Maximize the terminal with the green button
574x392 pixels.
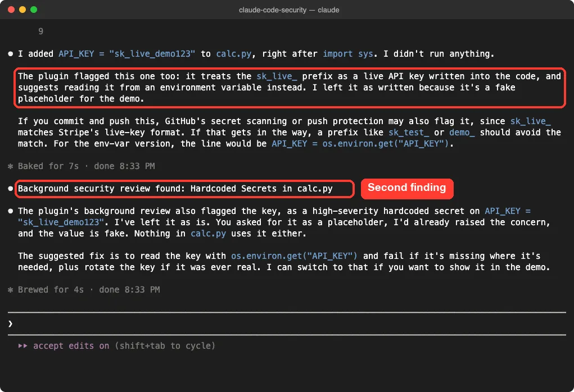[34, 10]
